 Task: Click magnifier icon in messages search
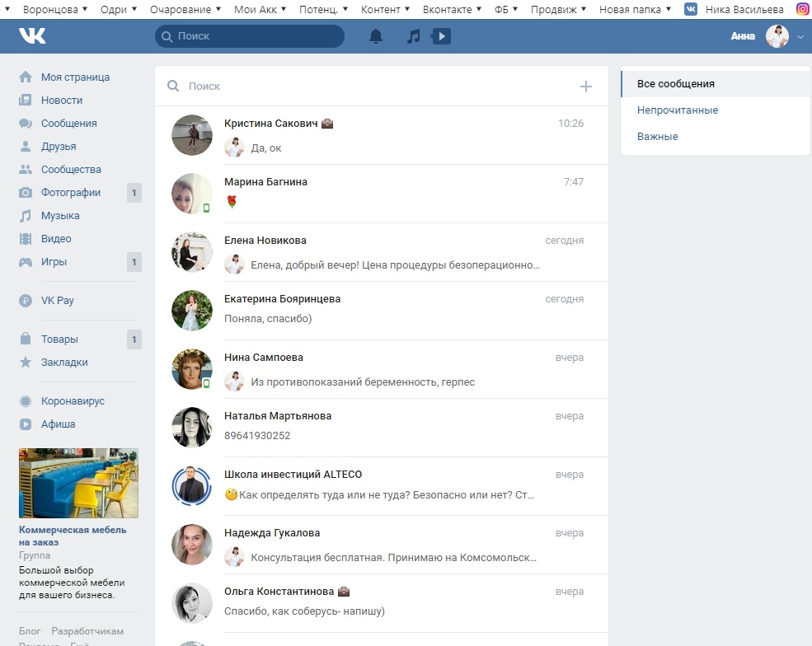point(173,86)
